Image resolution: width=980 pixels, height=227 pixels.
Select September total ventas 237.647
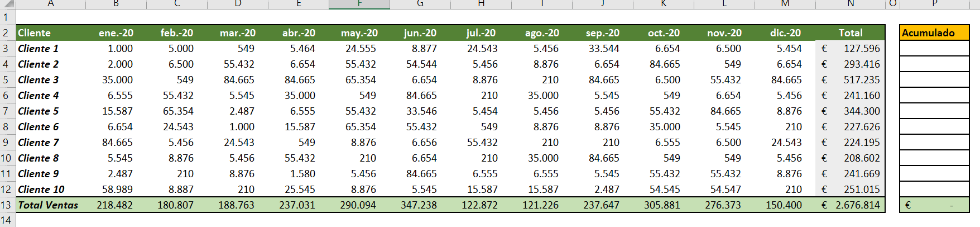603,205
